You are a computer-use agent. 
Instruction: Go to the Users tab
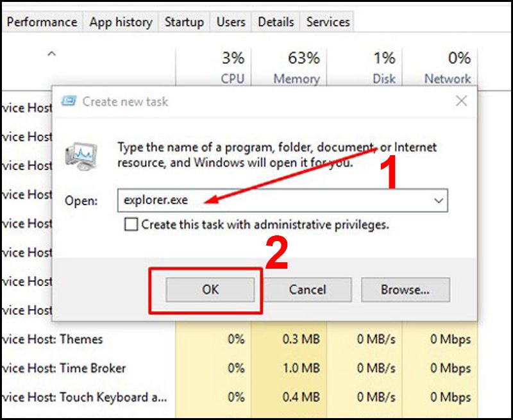coord(230,22)
